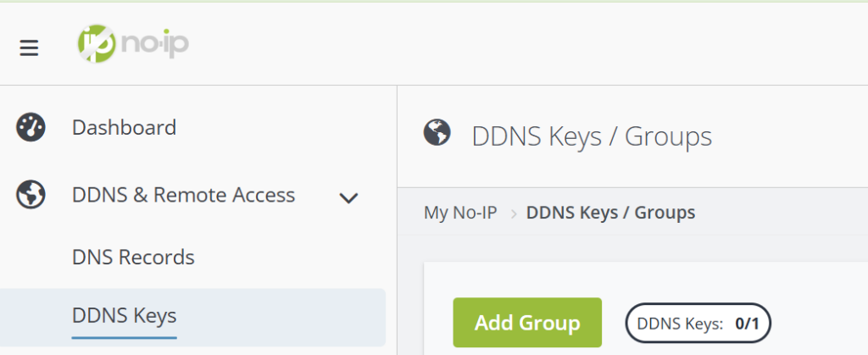868x355 pixels.
Task: Select DDNS Keys in the sidebar
Action: [124, 316]
